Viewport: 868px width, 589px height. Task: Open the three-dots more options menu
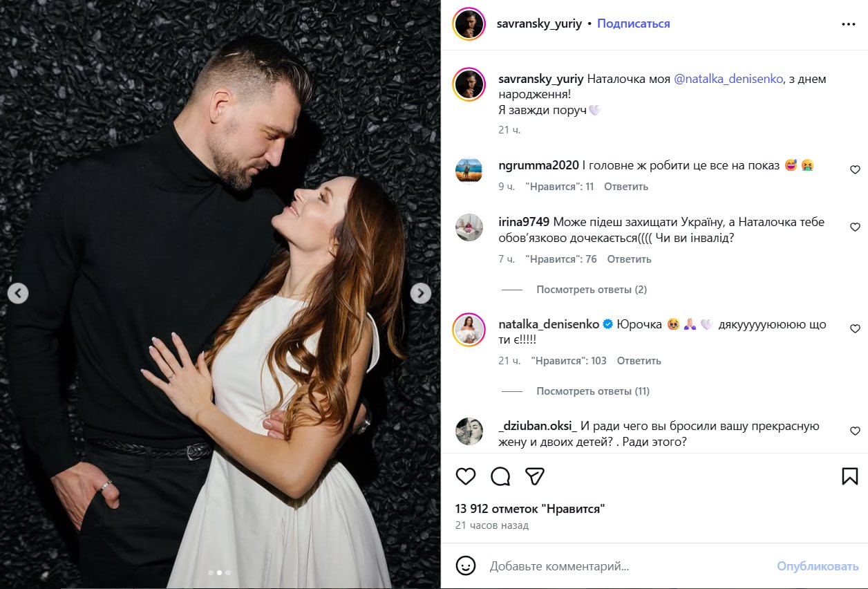pos(849,24)
